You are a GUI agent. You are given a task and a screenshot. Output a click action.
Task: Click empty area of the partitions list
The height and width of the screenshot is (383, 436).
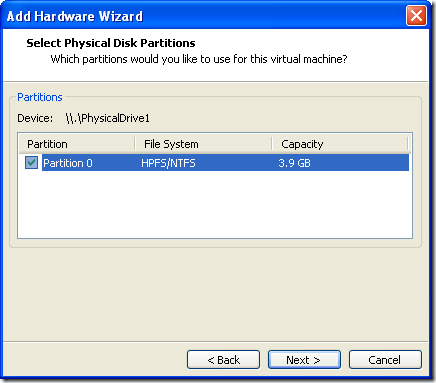click(x=215, y=204)
